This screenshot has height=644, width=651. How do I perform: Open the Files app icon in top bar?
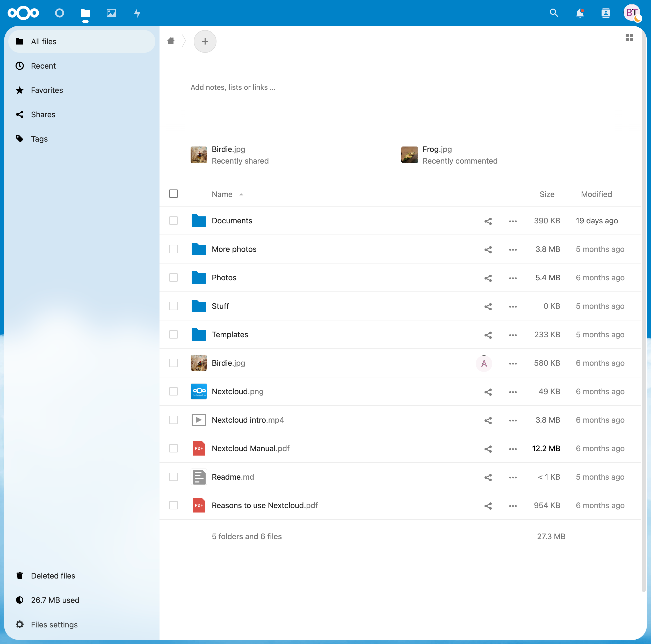(x=85, y=13)
